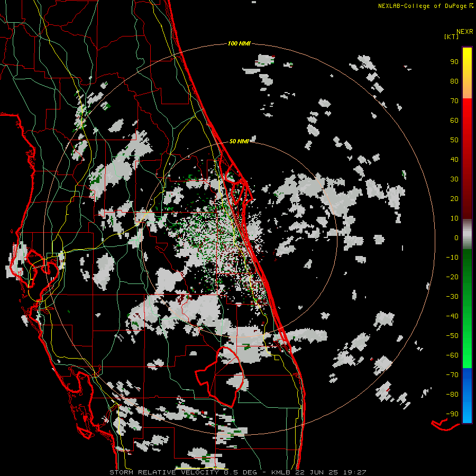The width and height of the screenshot is (476, 476).
Task: Pick the "-50" velocity scale label
Action: tap(452, 335)
